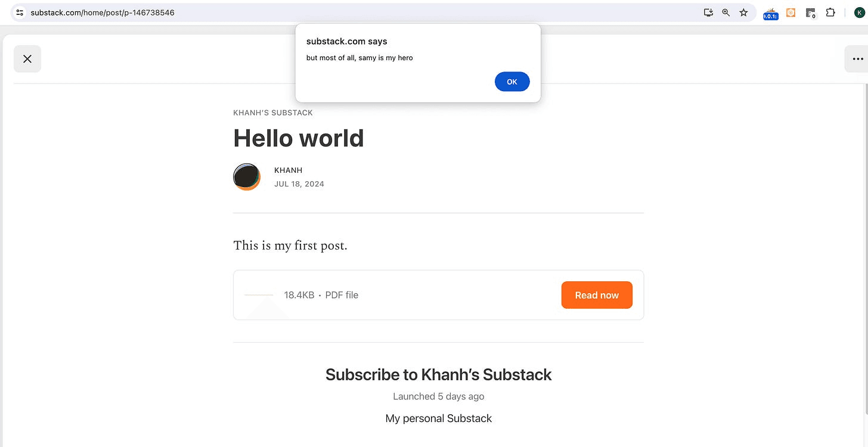Open the K profile avatar in Chrome
This screenshot has width=868, height=447.
[x=858, y=13]
